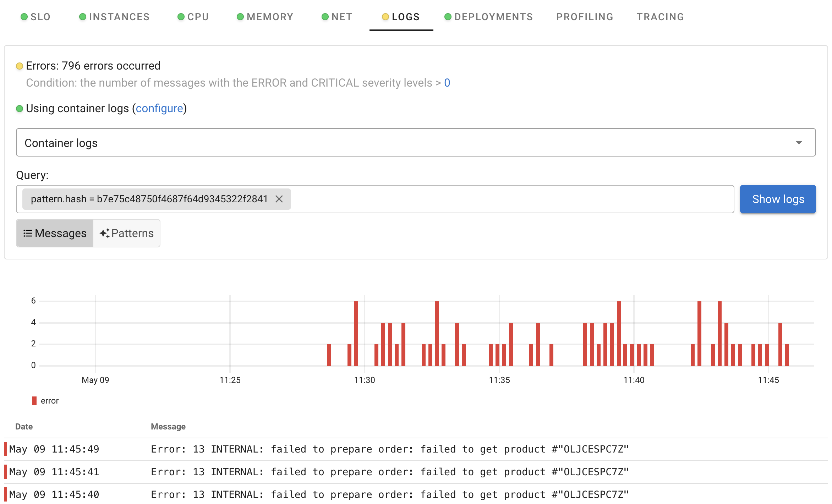Click the Date column header
This screenshot has width=832, height=504.
click(24, 427)
